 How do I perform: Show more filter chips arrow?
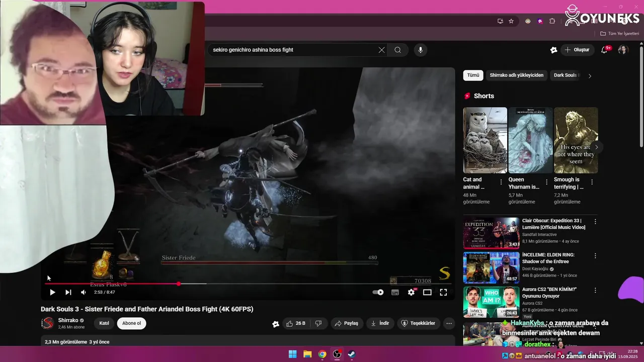(590, 76)
